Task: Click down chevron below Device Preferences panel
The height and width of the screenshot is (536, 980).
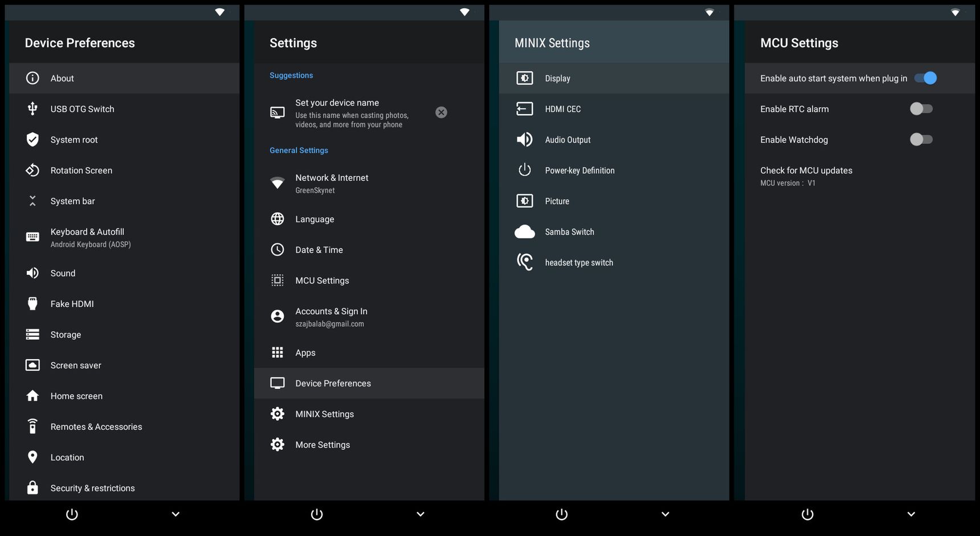Action: [175, 514]
